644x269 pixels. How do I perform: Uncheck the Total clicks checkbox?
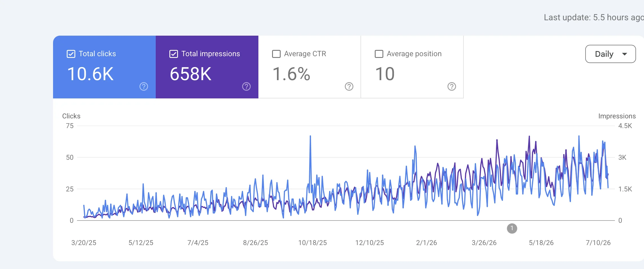pyautogui.click(x=71, y=54)
